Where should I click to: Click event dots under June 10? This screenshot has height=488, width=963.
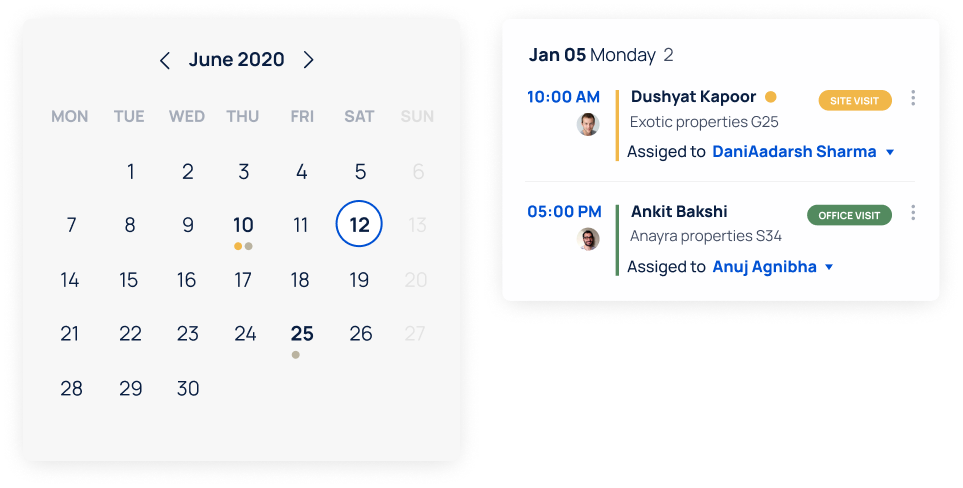point(243,246)
